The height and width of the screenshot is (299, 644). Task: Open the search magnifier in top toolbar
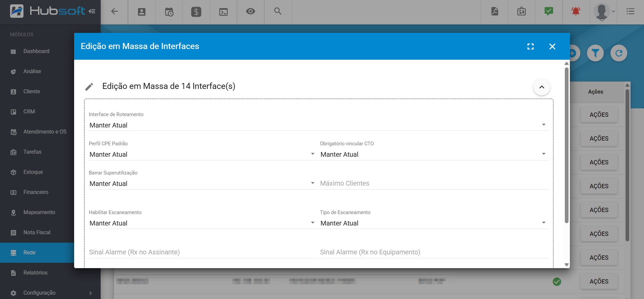tap(277, 11)
